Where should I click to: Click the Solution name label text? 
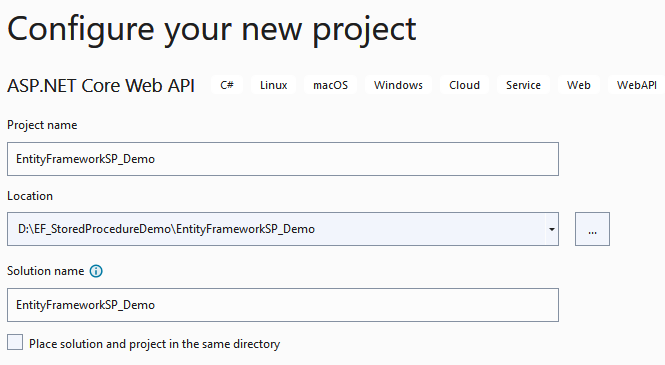pos(46,271)
